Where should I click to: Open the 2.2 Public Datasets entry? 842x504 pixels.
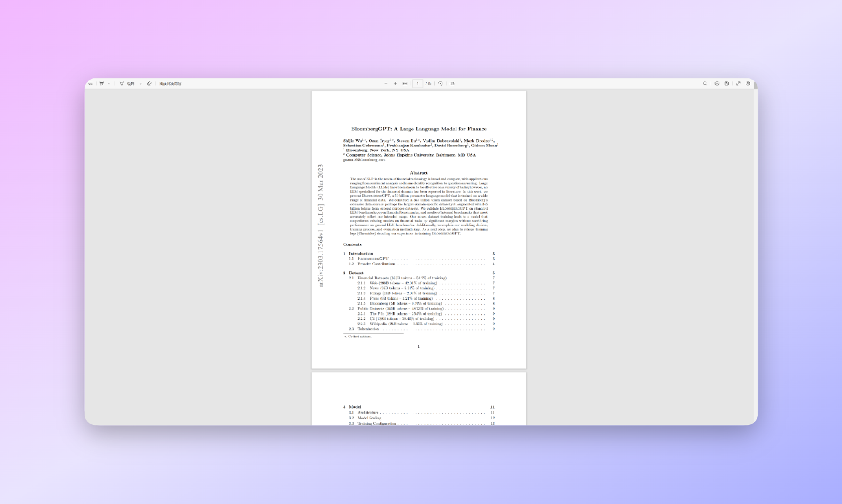coord(421,308)
